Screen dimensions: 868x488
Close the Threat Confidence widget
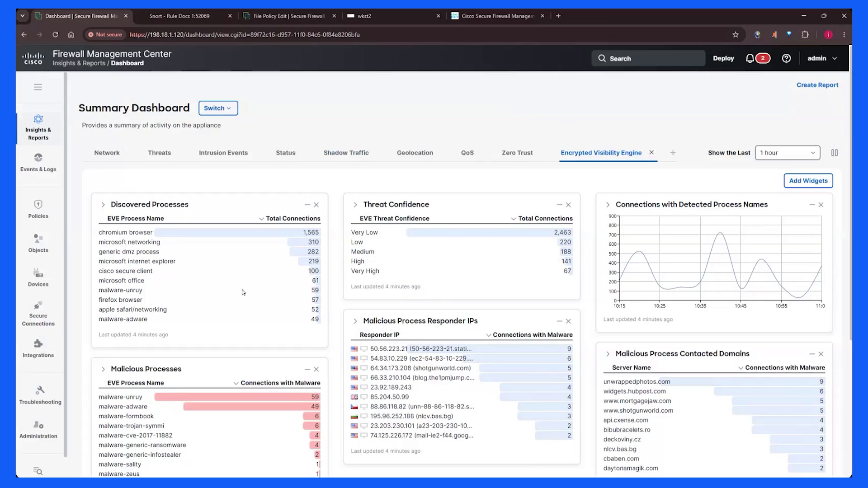[569, 205]
